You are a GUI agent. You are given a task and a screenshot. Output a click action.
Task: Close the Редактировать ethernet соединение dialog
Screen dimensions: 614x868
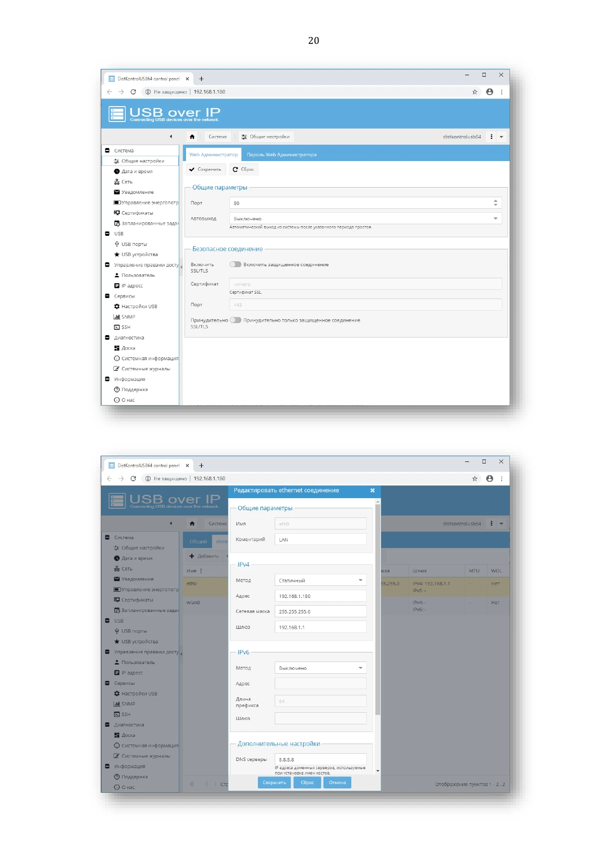click(373, 490)
